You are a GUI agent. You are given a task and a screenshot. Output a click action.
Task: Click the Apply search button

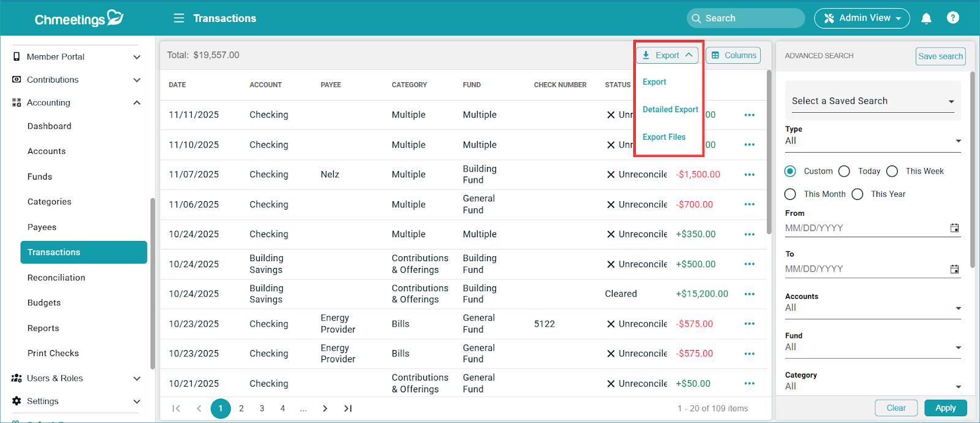point(945,408)
